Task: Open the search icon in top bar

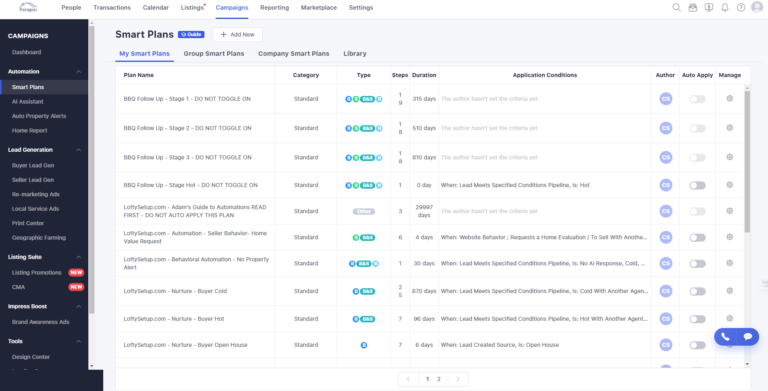Action: click(x=676, y=7)
